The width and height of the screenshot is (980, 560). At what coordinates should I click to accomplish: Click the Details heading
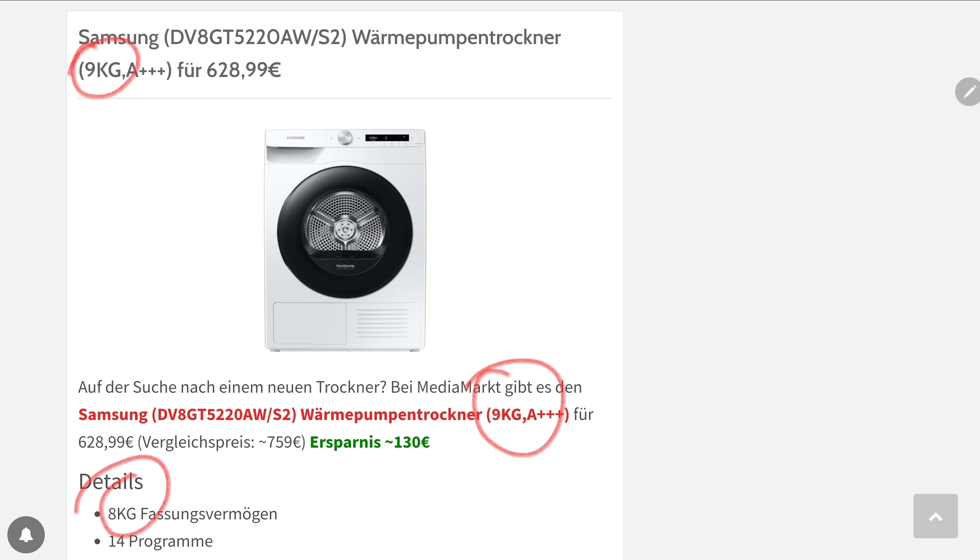(x=111, y=481)
